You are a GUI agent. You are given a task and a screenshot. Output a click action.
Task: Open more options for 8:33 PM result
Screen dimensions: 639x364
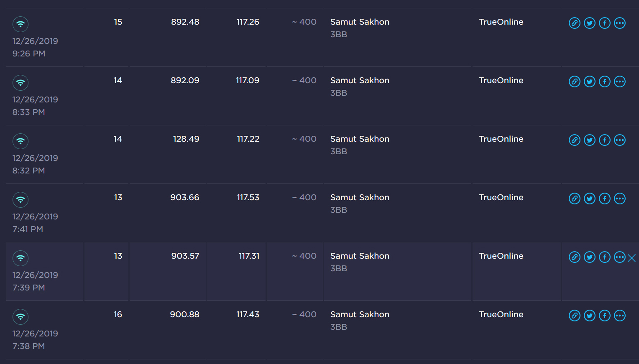(x=620, y=81)
